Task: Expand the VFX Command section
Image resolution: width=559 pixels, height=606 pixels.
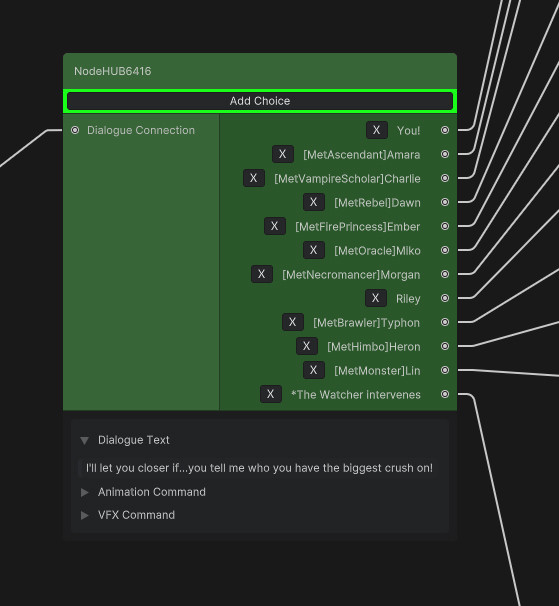Action: coord(84,515)
